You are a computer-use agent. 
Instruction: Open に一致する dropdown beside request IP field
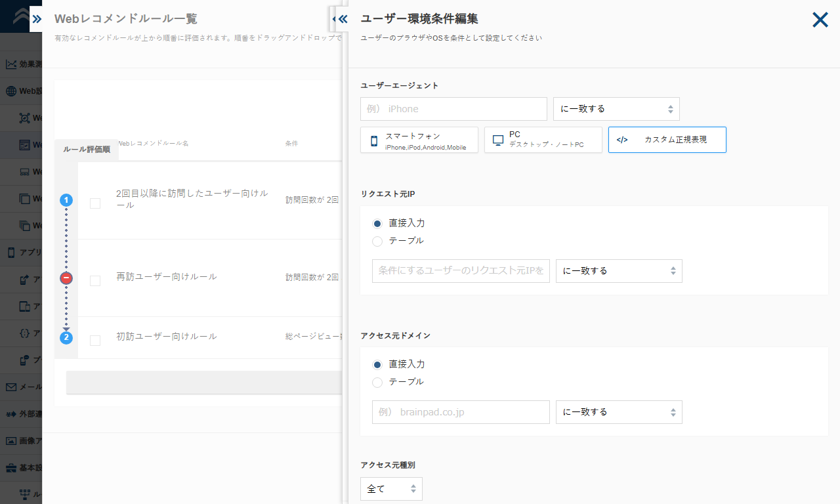tap(619, 271)
